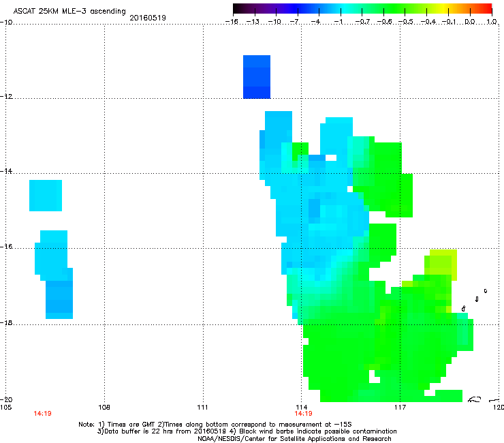Click the latitude axis label -20

(6, 399)
